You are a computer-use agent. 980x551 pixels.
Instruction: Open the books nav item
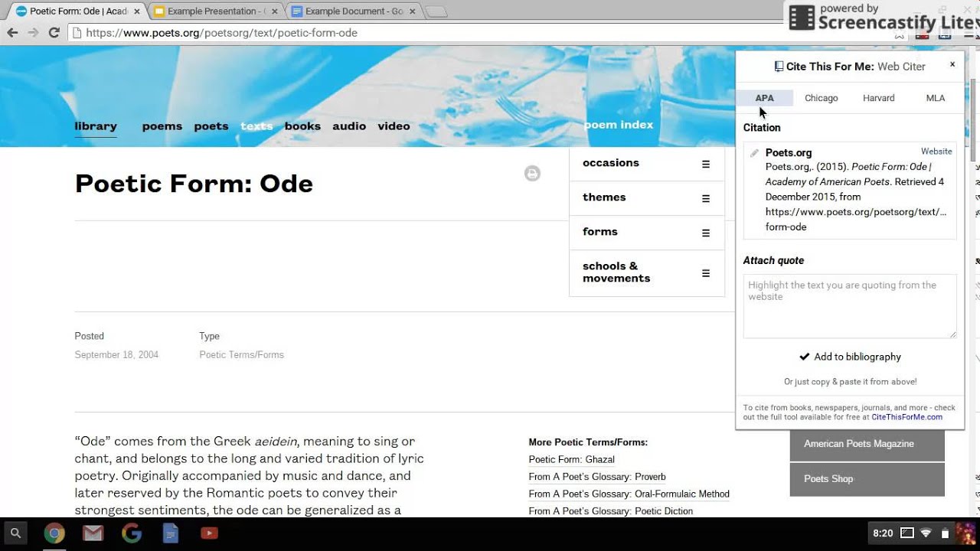302,126
